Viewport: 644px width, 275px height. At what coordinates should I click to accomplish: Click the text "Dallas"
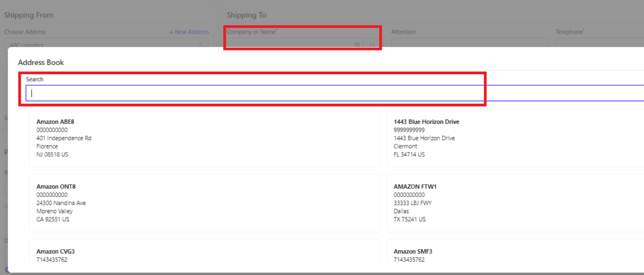[x=401, y=211]
